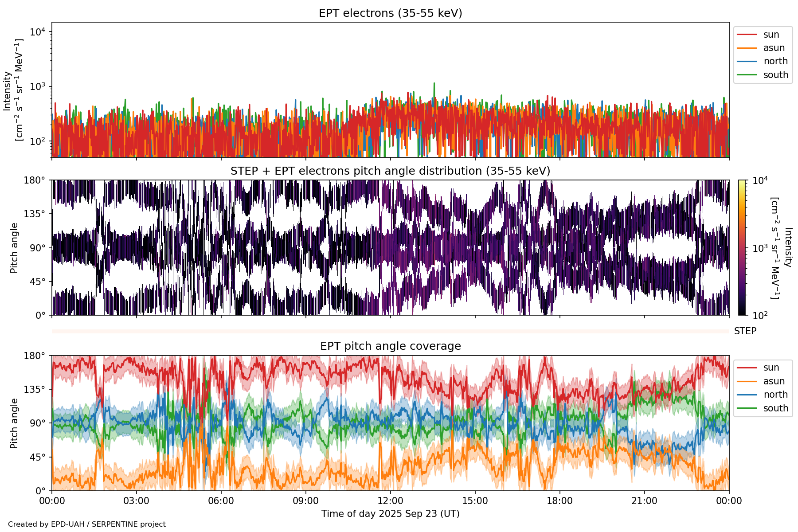Click the 12:00 tick label on time axis
This screenshot has width=798, height=532.
390,501
